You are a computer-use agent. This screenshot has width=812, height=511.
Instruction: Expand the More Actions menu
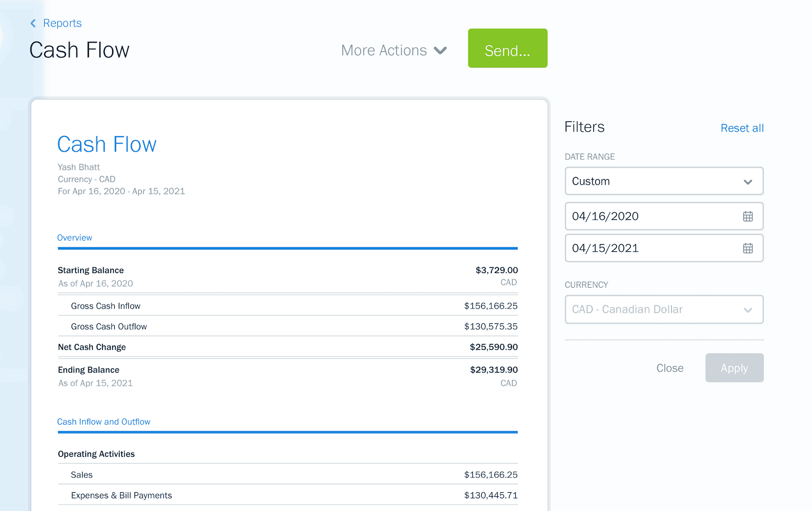coord(394,51)
